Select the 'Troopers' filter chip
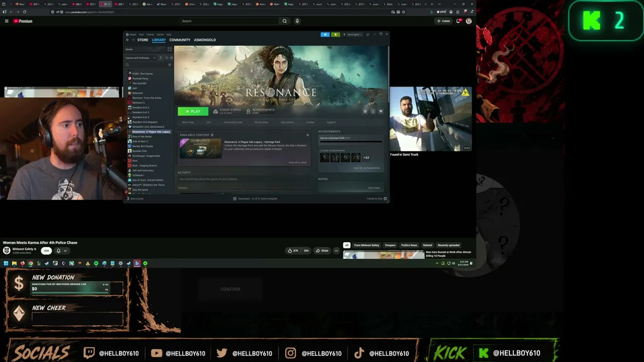This screenshot has width=644, height=362. [390, 245]
